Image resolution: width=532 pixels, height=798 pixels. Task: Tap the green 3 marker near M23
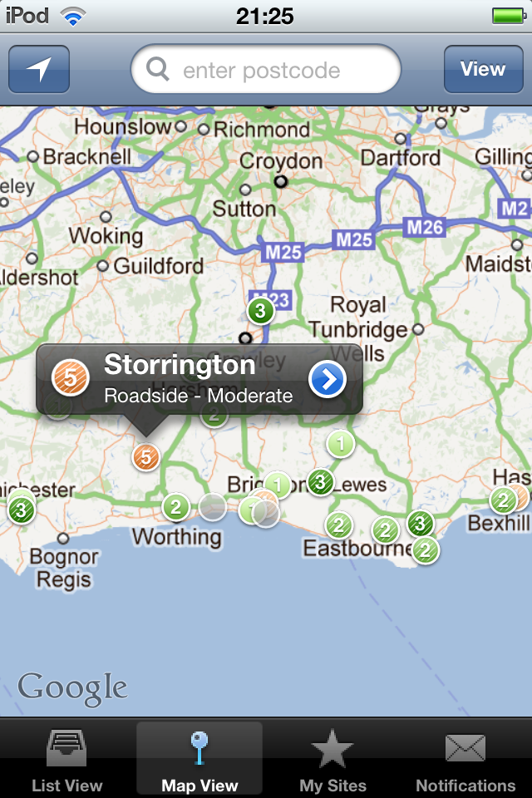tap(261, 310)
